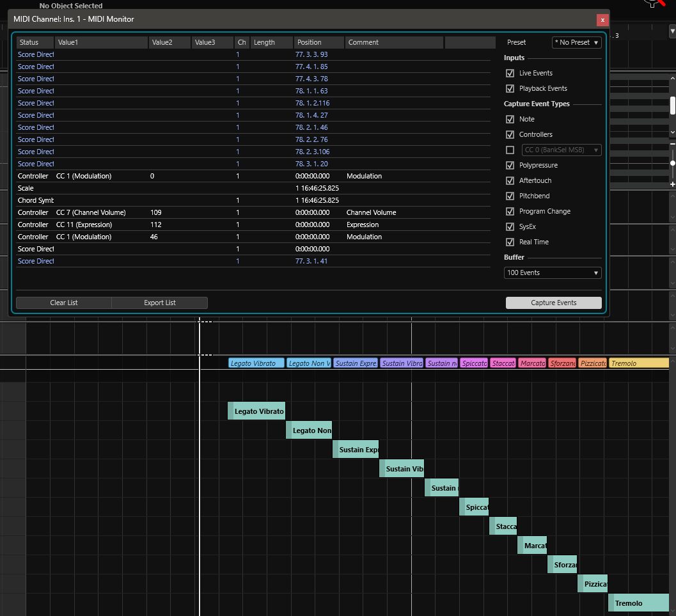Toggle the Pitchbend capture checkbox

(510, 196)
